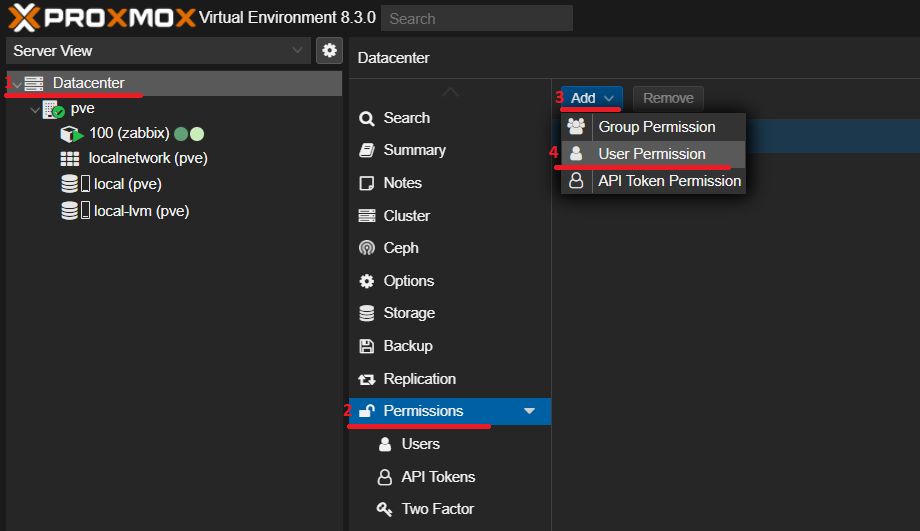This screenshot has height=531, width=920.
Task: Click the Ceph icon
Action: [x=367, y=248]
